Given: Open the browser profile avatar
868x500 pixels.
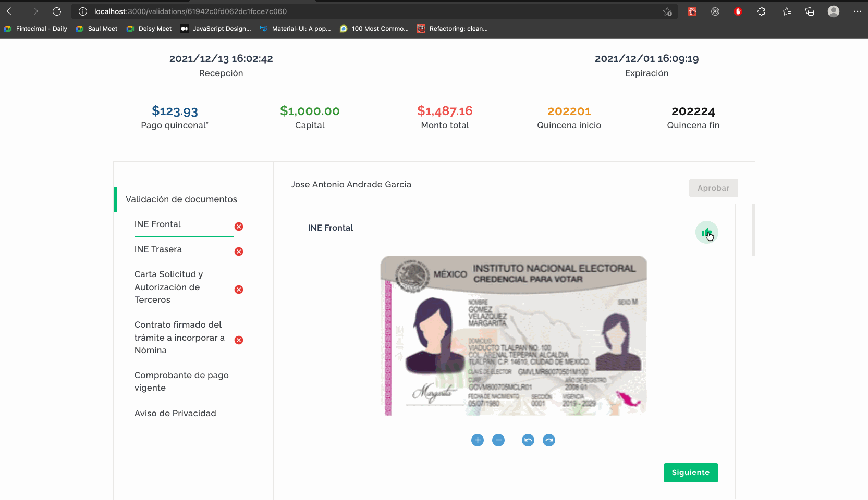Looking at the screenshot, I should tap(834, 11).
